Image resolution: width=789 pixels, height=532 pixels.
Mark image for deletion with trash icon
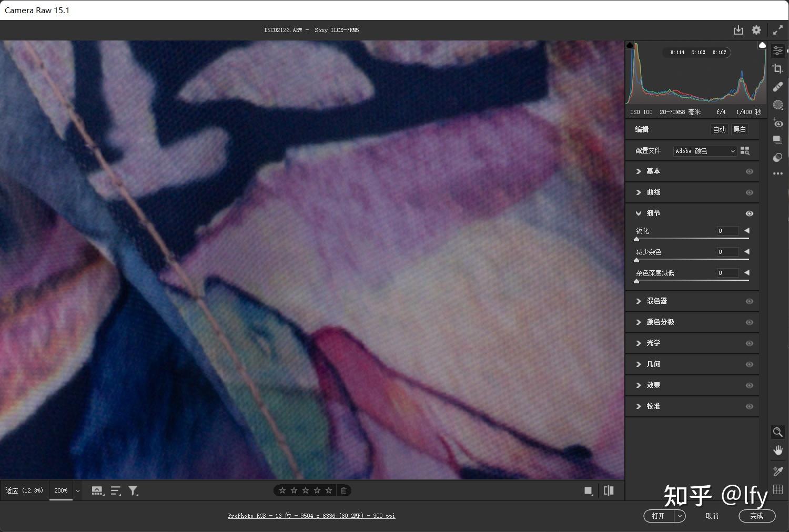click(343, 490)
